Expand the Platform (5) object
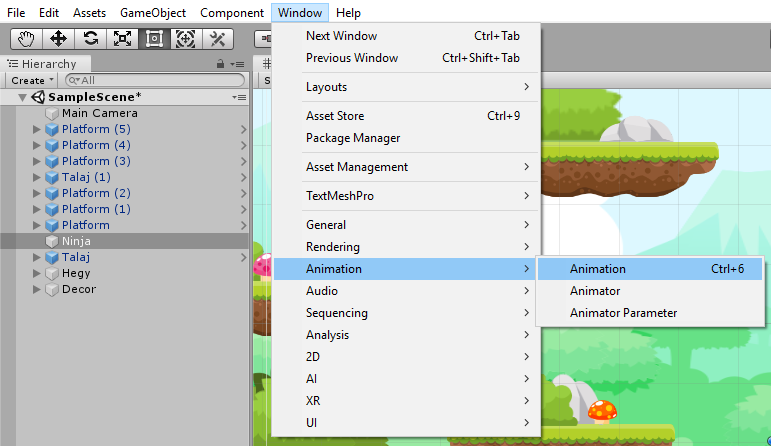 [36, 129]
